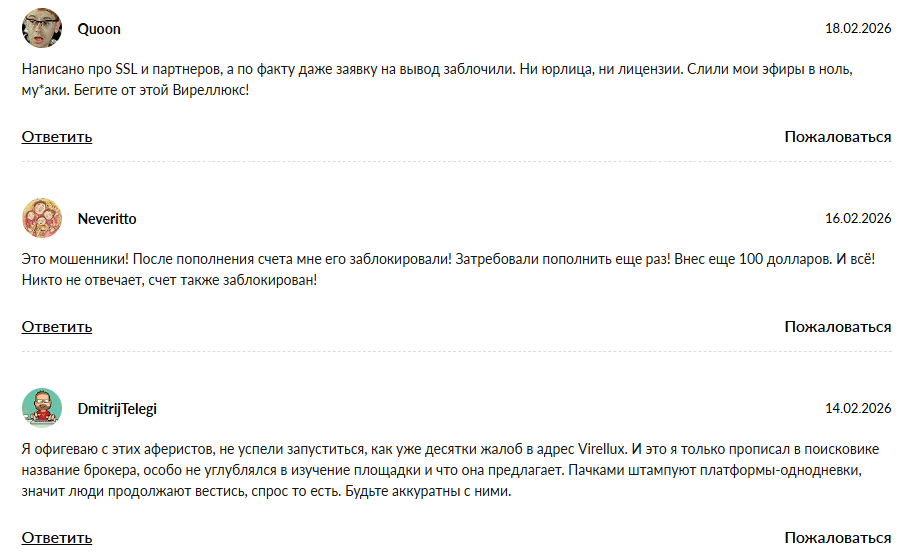Open the Neveritto username profile
The width and height of the screenshot is (909, 556).
pyautogui.click(x=107, y=219)
